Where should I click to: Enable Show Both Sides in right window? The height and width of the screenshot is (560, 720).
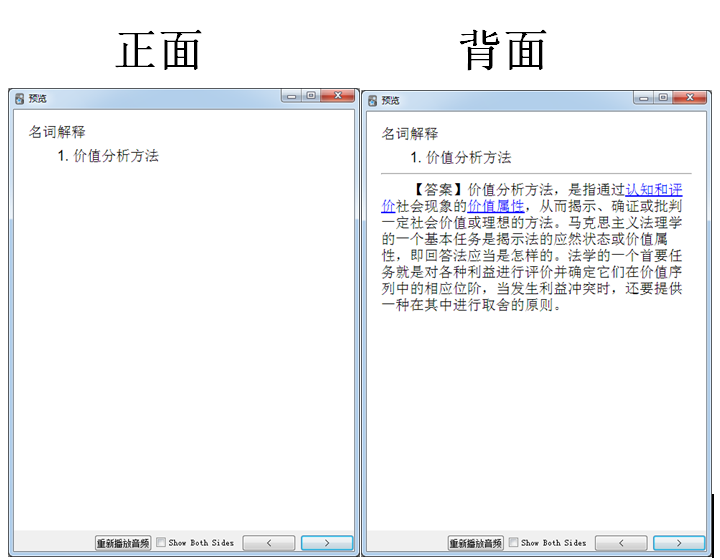(x=513, y=543)
